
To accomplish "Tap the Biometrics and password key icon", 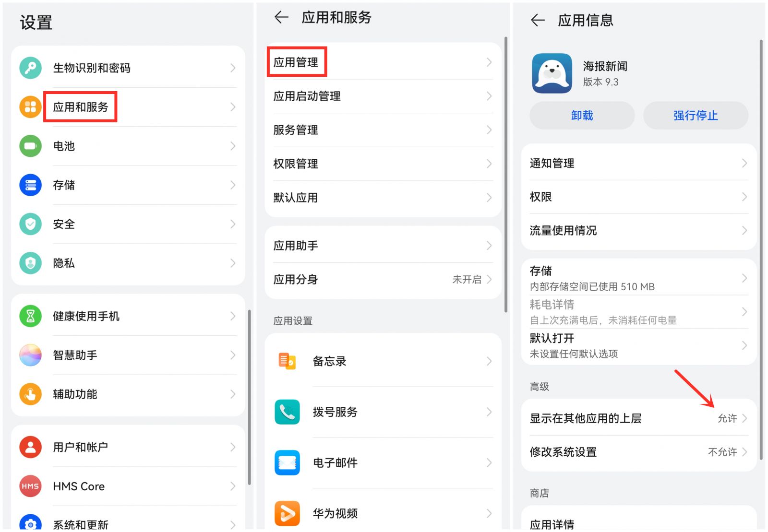I will [30, 68].
